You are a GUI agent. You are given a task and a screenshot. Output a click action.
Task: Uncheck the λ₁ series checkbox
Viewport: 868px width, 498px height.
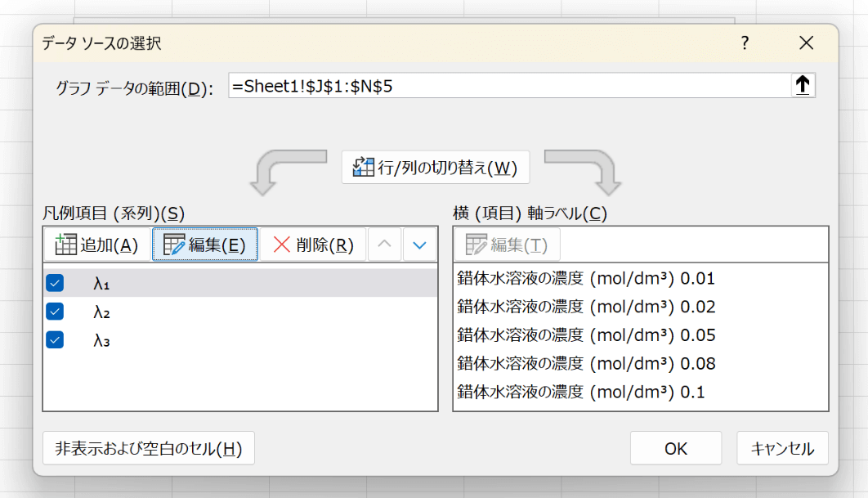click(x=56, y=283)
